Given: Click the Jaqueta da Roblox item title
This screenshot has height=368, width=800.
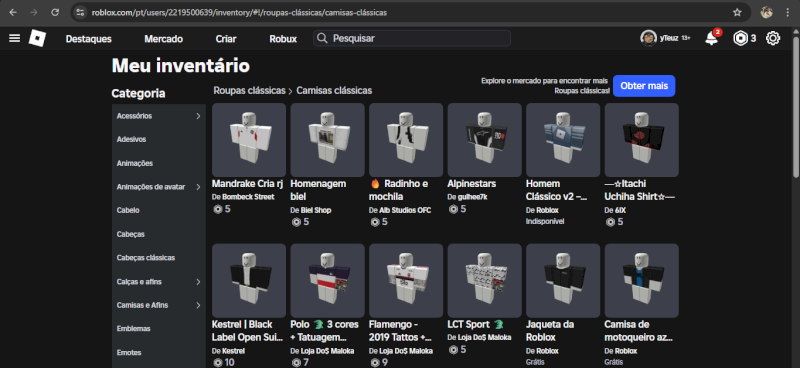Looking at the screenshot, I should pyautogui.click(x=550, y=331).
